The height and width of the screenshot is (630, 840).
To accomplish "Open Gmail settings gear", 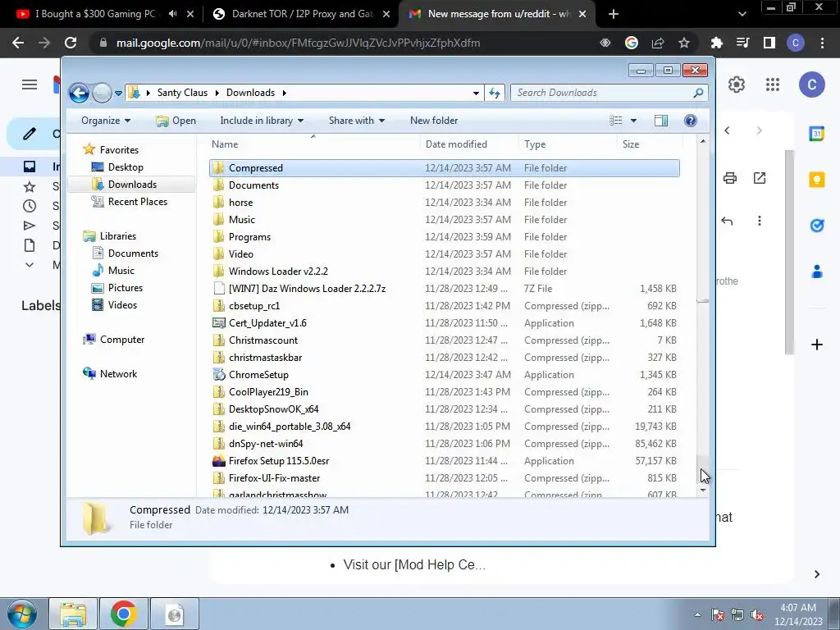I will point(737,84).
